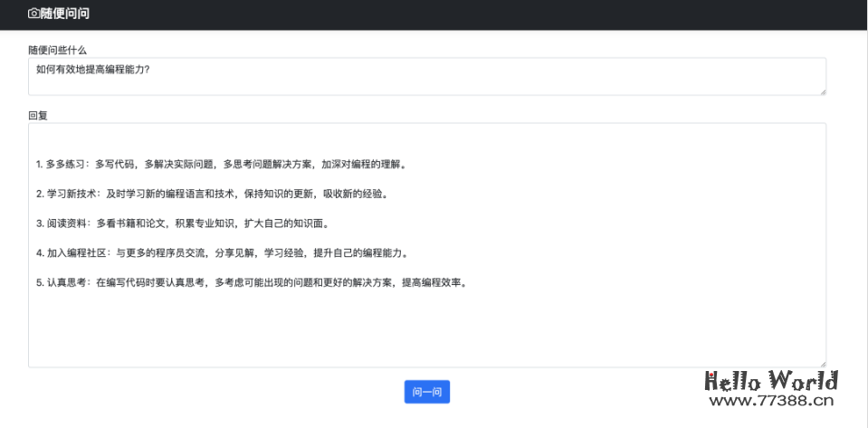Image resolution: width=868 pixels, height=428 pixels.
Task: Focus the 回复 response text area
Action: coord(427,244)
